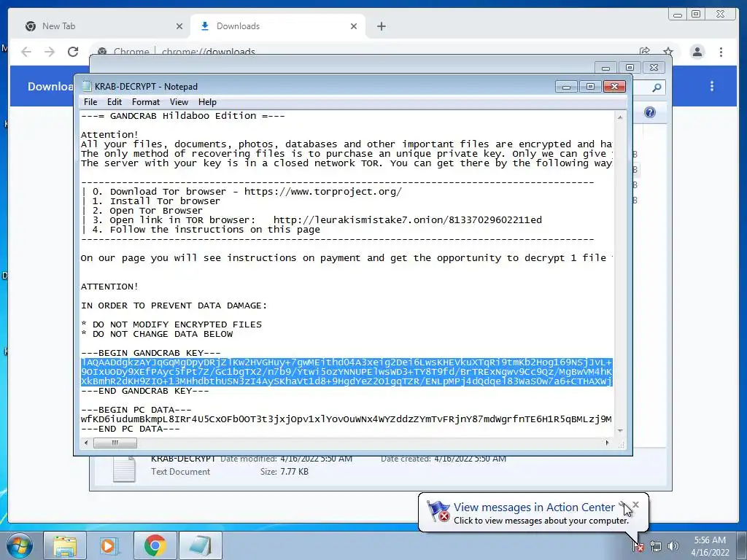Reload the Chrome page
The image size is (747, 560).
click(73, 52)
